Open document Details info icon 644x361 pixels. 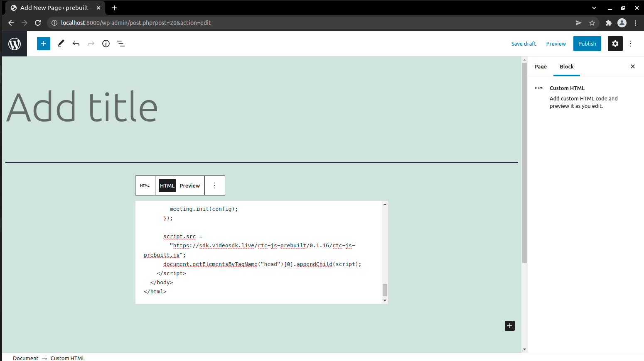(x=106, y=44)
